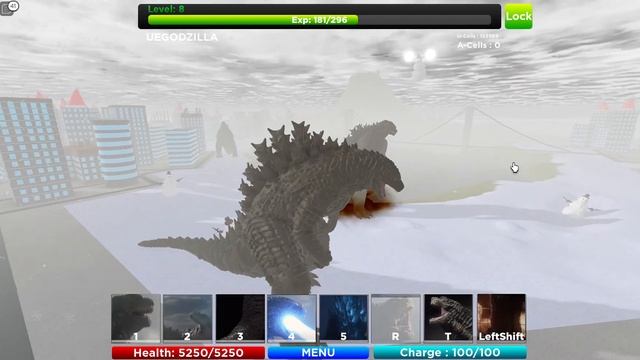
Task: Use ability slot 3 tail icon
Action: tap(240, 318)
